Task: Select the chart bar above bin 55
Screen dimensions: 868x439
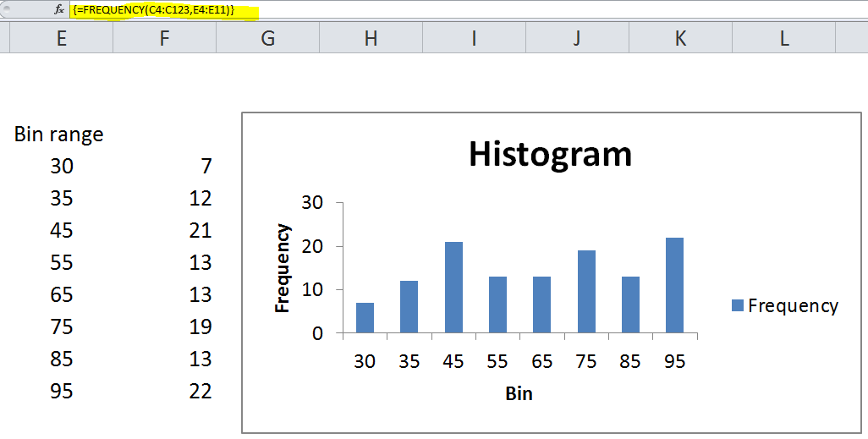Action: click(x=497, y=305)
